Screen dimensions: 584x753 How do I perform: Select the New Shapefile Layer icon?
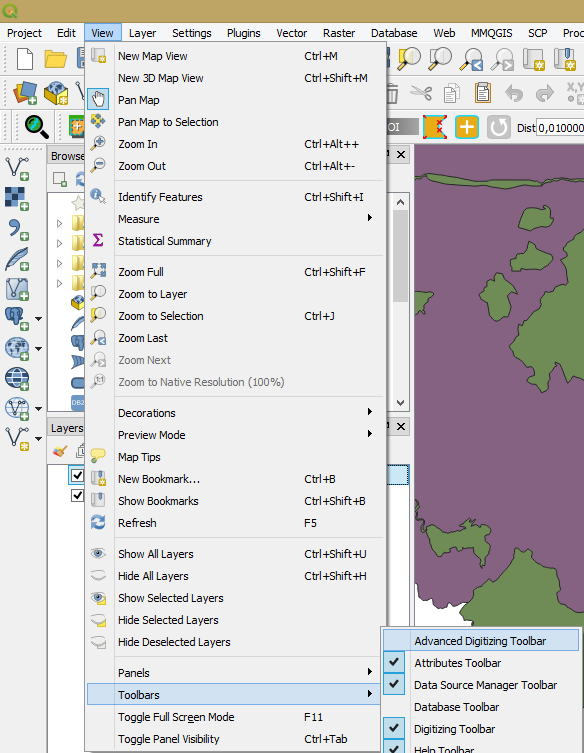[x=17, y=437]
